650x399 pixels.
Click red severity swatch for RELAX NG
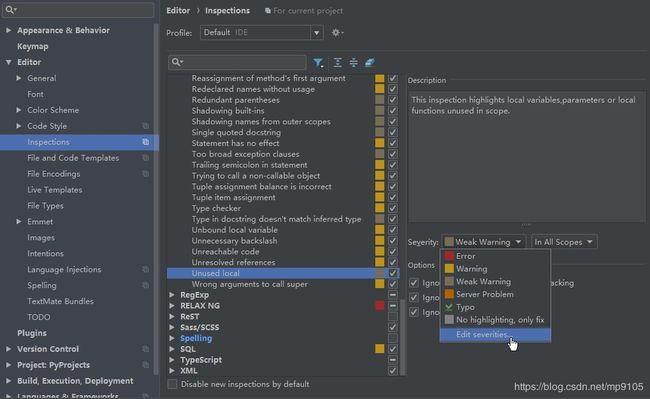[x=379, y=306]
